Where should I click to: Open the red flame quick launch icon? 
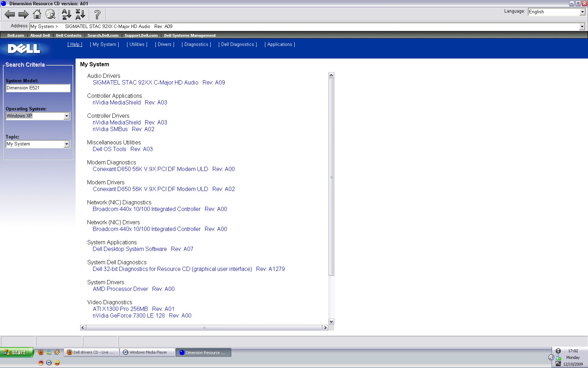point(41,363)
